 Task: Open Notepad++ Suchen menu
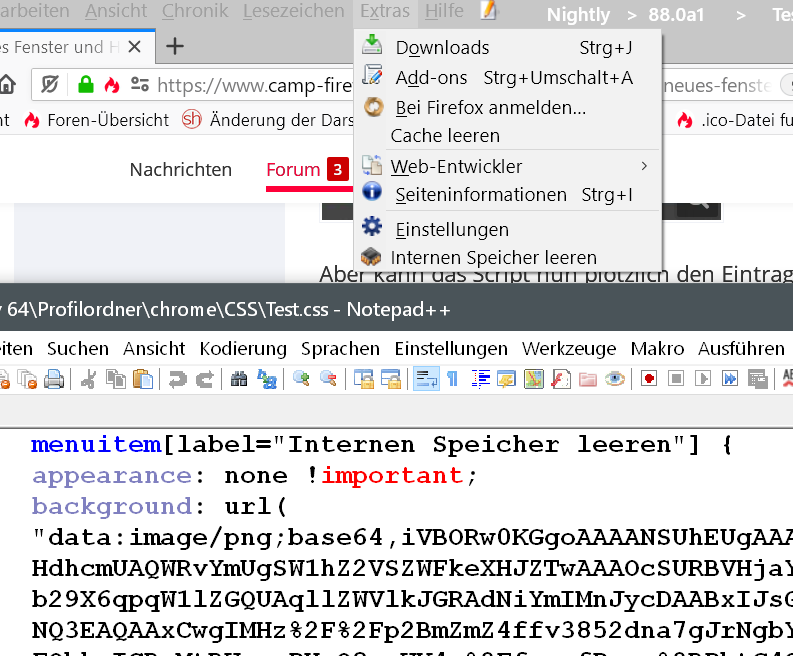pyautogui.click(x=78, y=348)
